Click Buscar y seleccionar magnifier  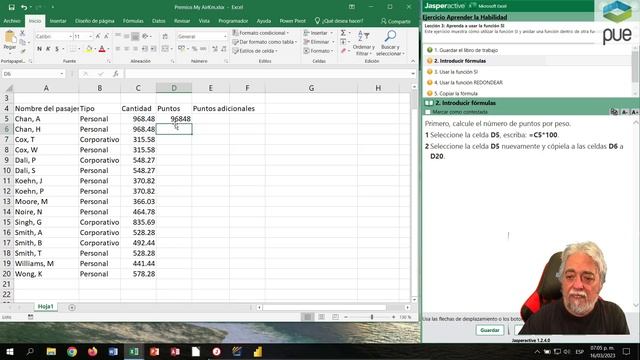click(390, 43)
